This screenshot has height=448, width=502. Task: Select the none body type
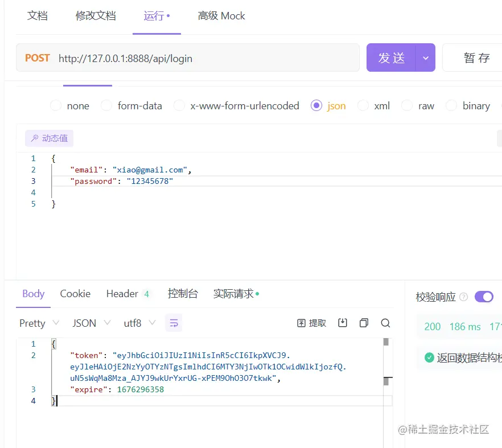click(70, 105)
